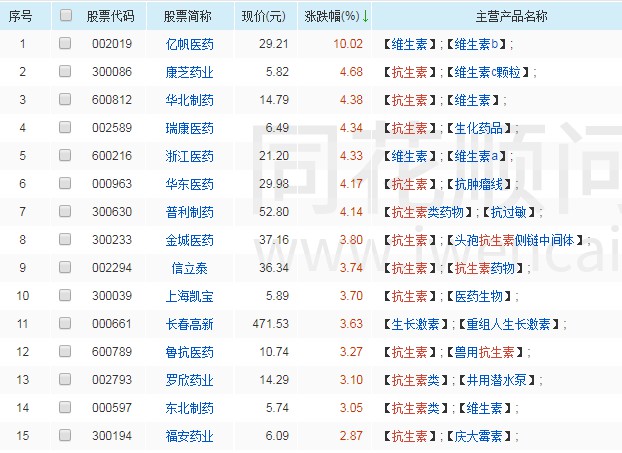
Task: Tick the checkbox for 信立泰 row
Action: click(x=65, y=267)
